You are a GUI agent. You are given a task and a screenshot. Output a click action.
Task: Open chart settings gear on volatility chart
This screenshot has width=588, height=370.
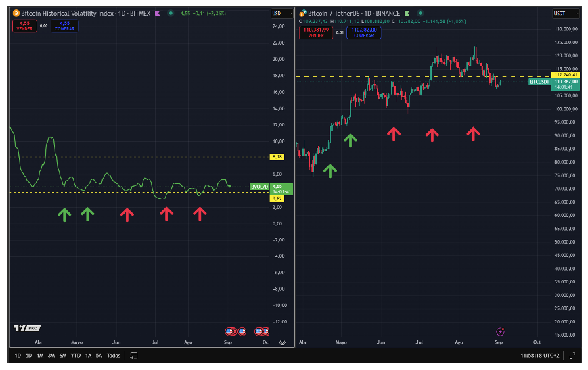(282, 342)
